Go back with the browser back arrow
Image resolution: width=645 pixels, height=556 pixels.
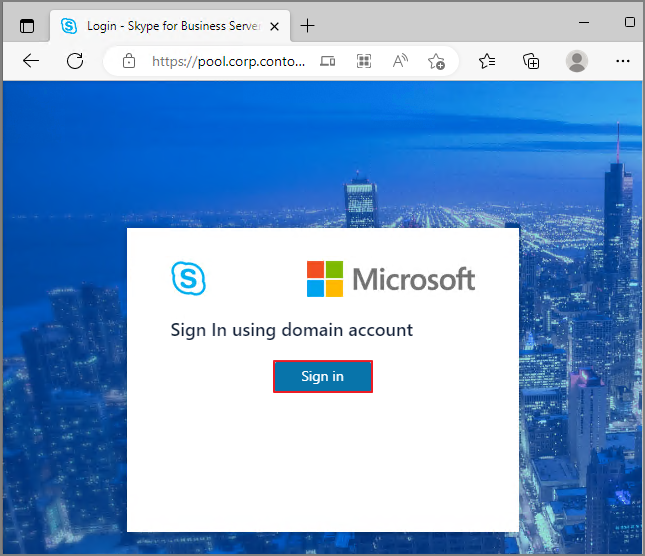[31, 61]
